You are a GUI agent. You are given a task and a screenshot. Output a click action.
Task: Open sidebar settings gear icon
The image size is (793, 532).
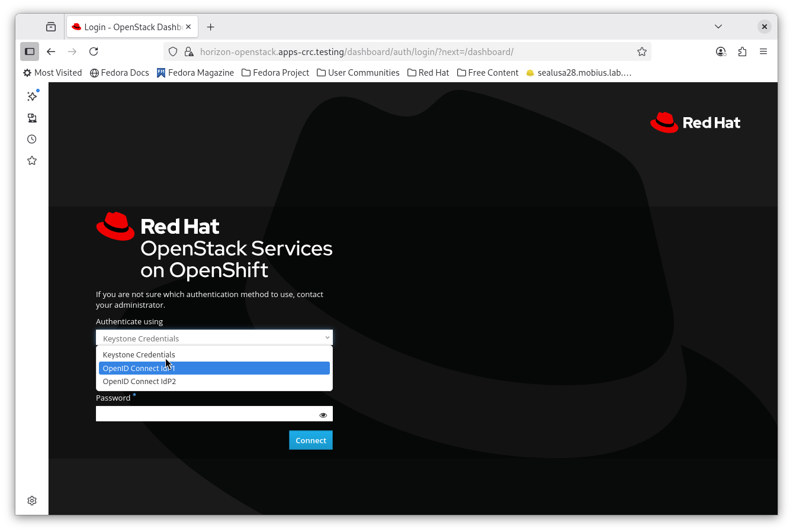(x=32, y=501)
